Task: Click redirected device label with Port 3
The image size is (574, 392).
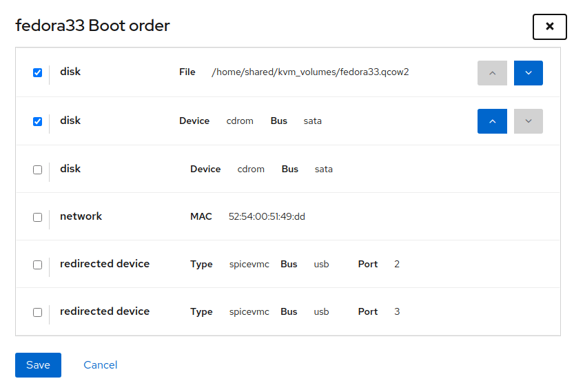Action: point(105,311)
